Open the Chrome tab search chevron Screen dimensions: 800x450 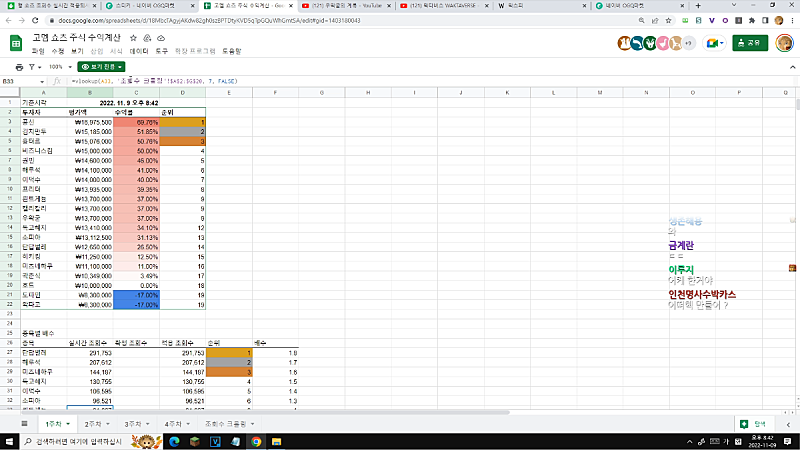(x=734, y=5)
